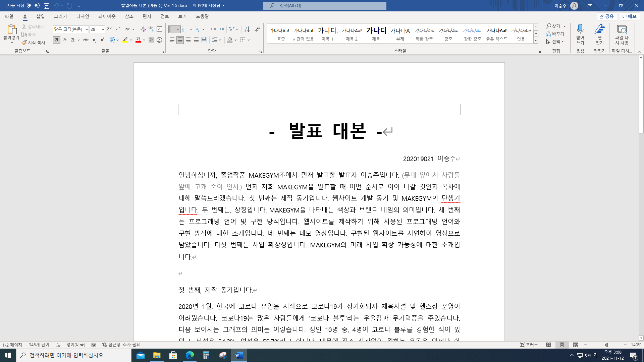
Task: Click the subscript icon
Action: coord(94,40)
